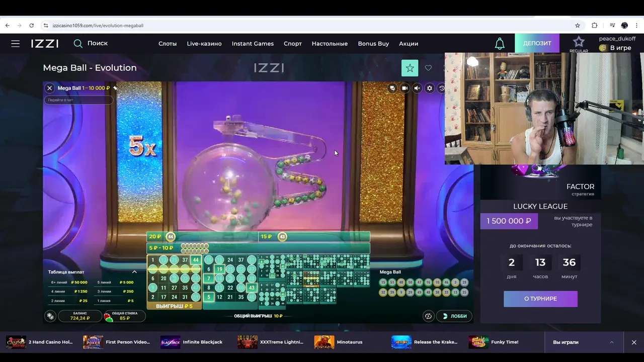This screenshot has height=362, width=644.
Task: Open Bonus Buy section
Action: click(373, 44)
